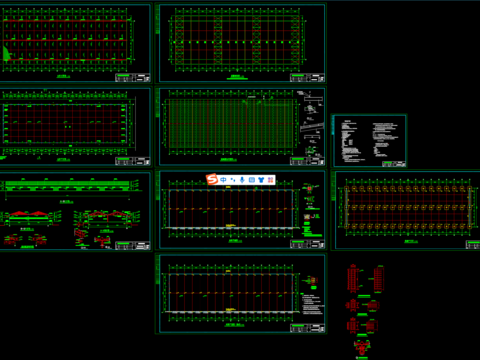Click the red column detail group at bottom right

tap(365, 311)
